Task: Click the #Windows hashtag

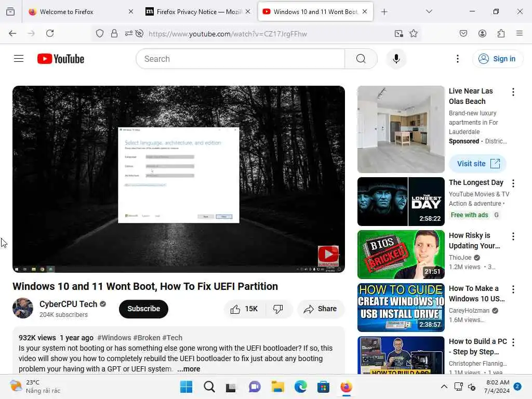Action: pyautogui.click(x=114, y=338)
